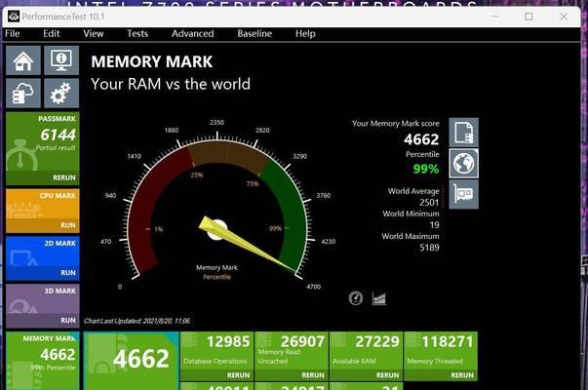Click the World Maximum 5189 value
The width and height of the screenshot is (588, 390).
tap(429, 248)
